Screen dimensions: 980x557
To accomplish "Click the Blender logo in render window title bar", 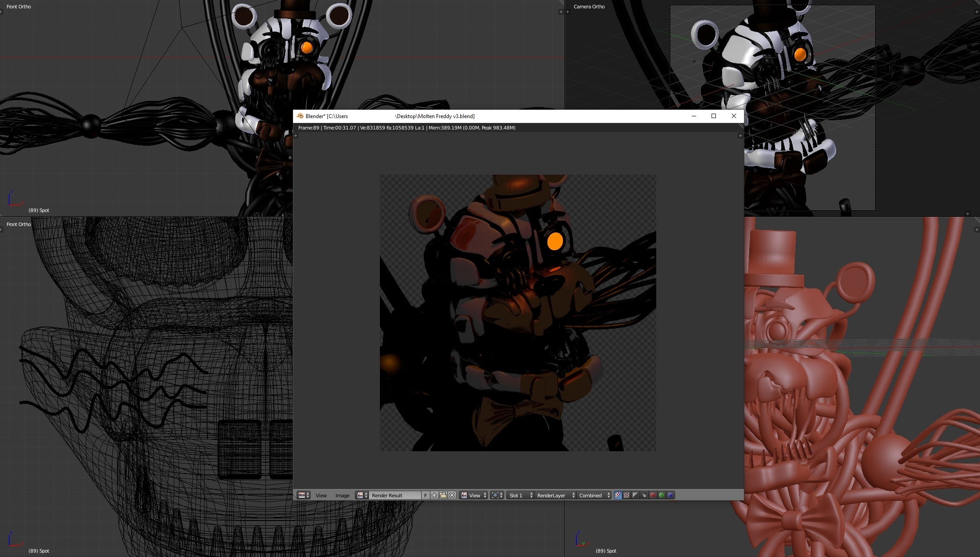I will pyautogui.click(x=300, y=116).
